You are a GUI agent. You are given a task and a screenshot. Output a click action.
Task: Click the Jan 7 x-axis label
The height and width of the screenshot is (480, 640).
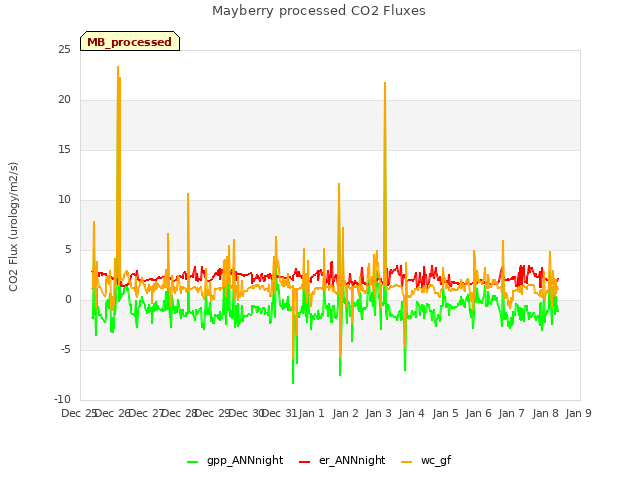(511, 413)
